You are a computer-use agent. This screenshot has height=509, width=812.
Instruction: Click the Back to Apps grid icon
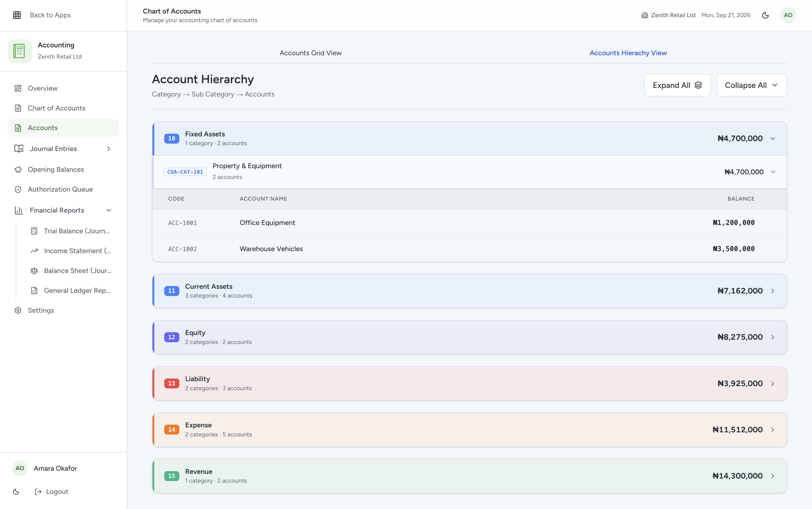17,15
